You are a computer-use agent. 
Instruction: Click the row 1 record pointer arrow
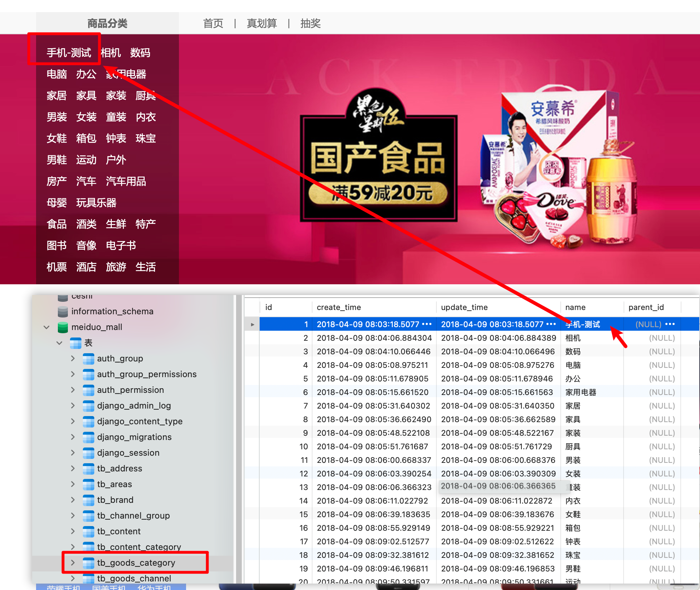(252, 324)
